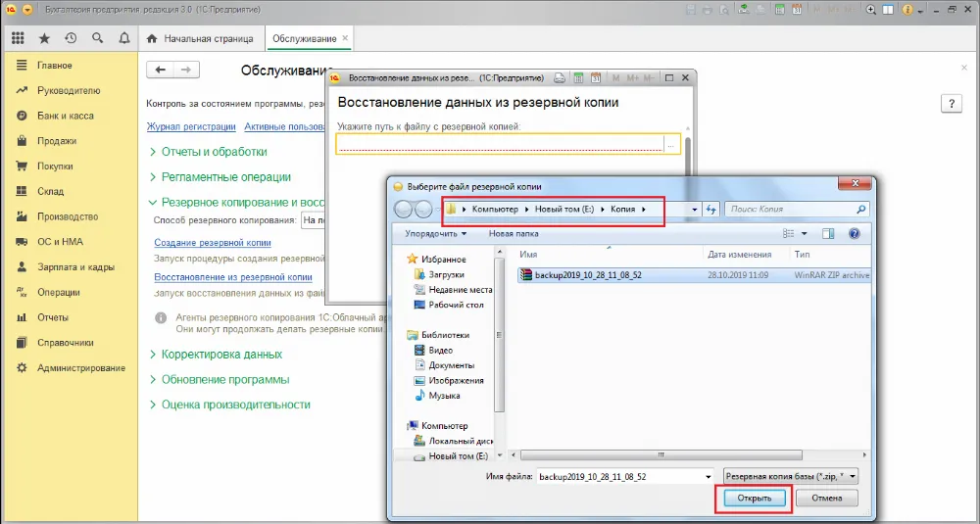
Task: Click the "Журнал регистрации" link
Action: (190, 126)
